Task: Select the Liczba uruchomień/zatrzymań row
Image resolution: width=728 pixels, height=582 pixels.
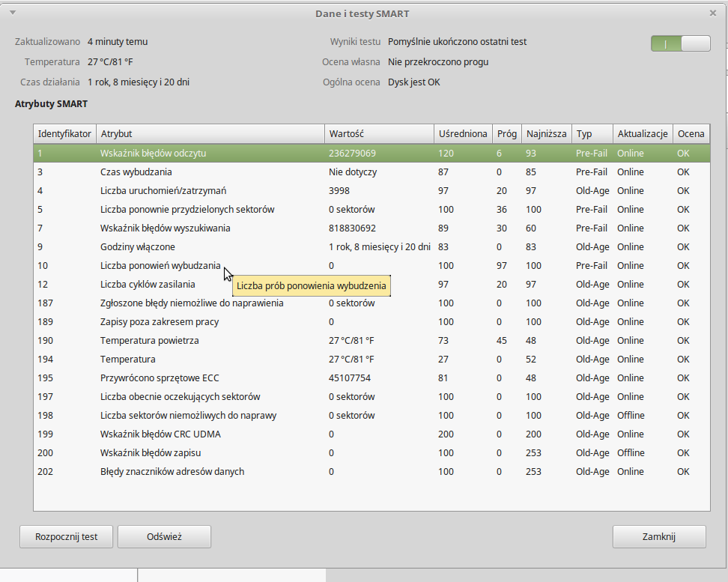Action: coord(371,191)
